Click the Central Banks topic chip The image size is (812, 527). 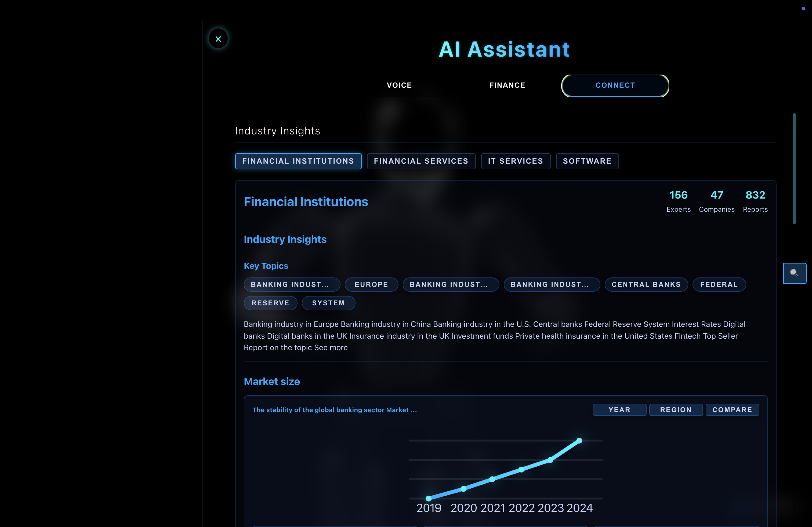tap(646, 285)
